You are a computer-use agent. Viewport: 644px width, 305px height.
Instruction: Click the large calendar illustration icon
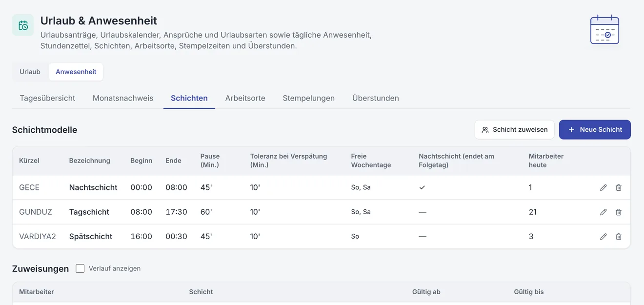pos(604,29)
